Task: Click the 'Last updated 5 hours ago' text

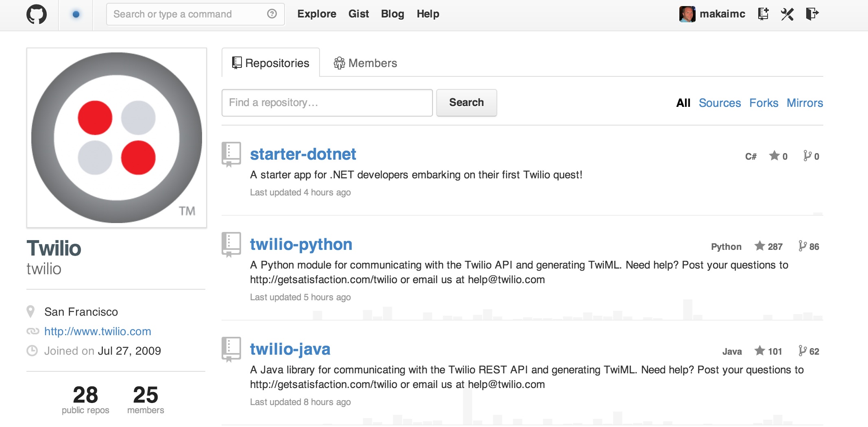Action: coord(300,297)
